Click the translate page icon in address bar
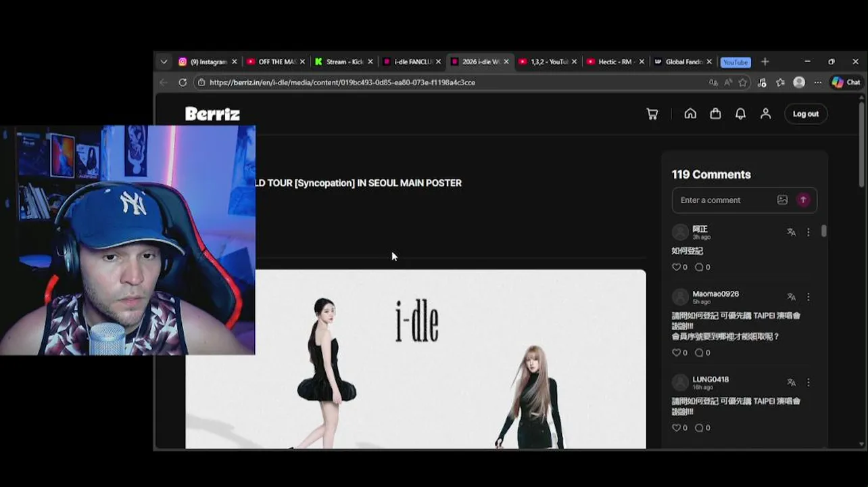This screenshot has height=487, width=868. point(713,83)
